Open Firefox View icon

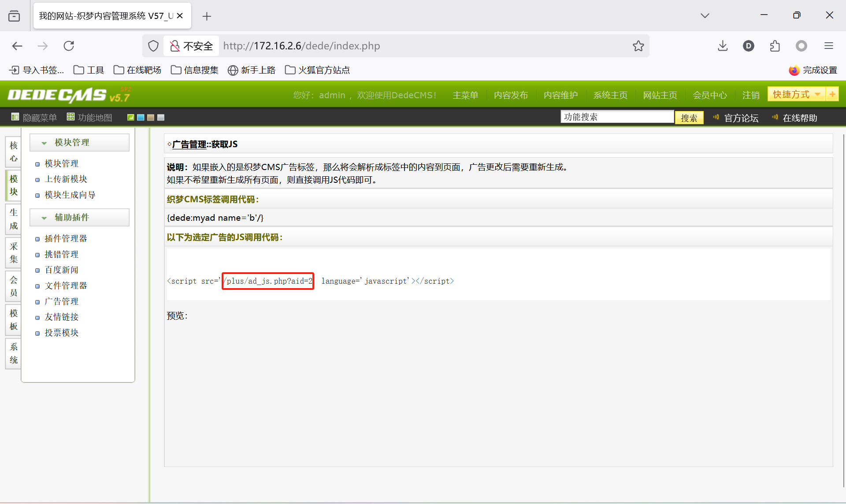coord(14,16)
